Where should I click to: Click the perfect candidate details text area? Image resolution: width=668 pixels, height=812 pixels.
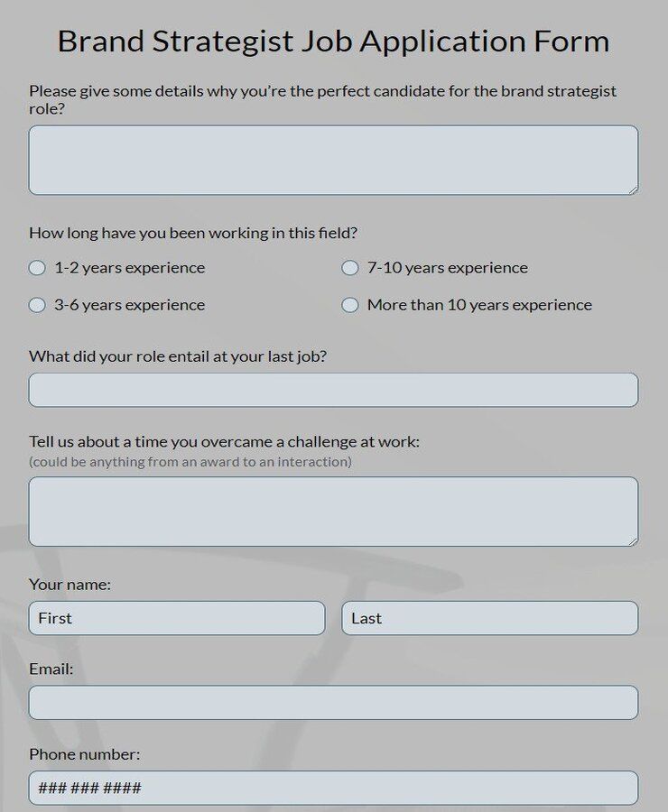click(334, 160)
